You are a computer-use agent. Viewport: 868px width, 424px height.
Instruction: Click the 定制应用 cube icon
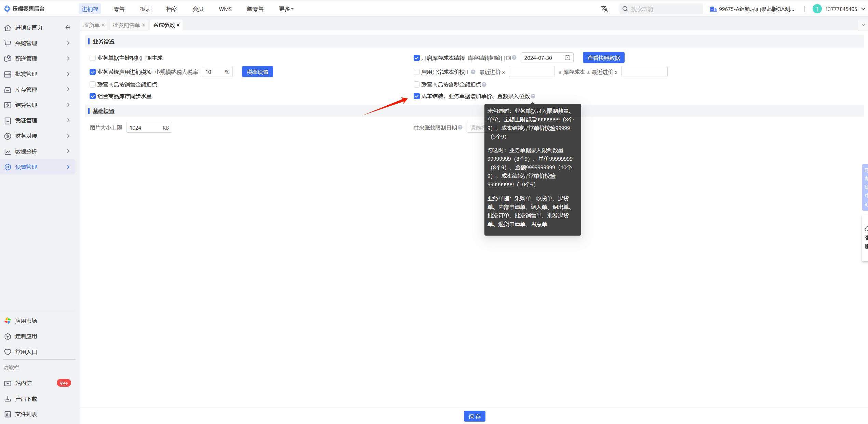pyautogui.click(x=8, y=336)
